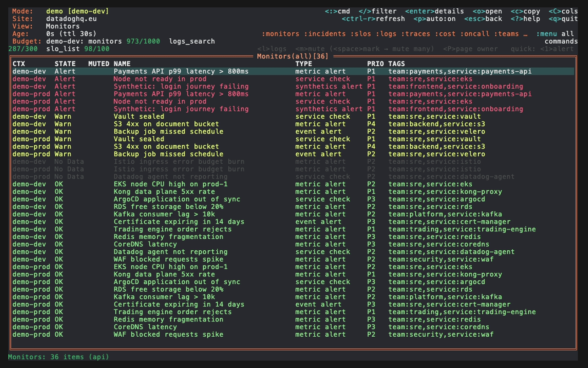Select demo-prod 'Node not ready in prod' row
Image resolution: width=588 pixels, height=368 pixels.
[293, 101]
